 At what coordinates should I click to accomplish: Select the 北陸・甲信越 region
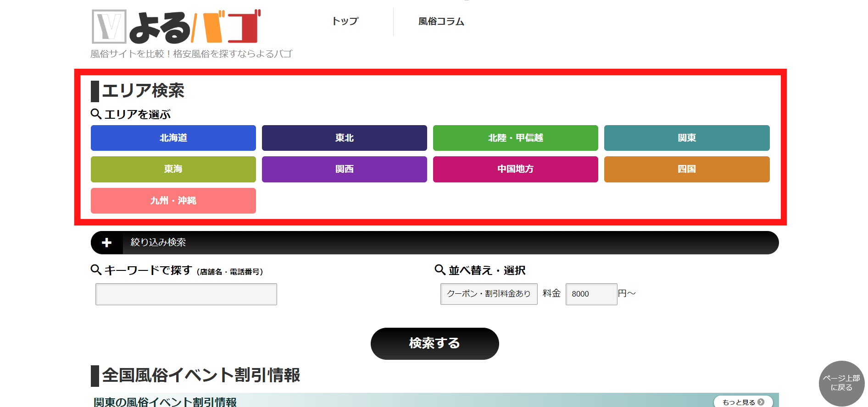515,138
